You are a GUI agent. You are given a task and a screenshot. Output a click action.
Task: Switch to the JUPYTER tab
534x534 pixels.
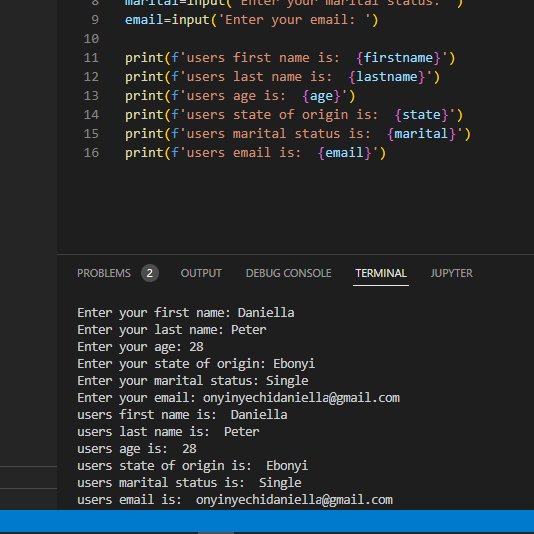pos(452,273)
